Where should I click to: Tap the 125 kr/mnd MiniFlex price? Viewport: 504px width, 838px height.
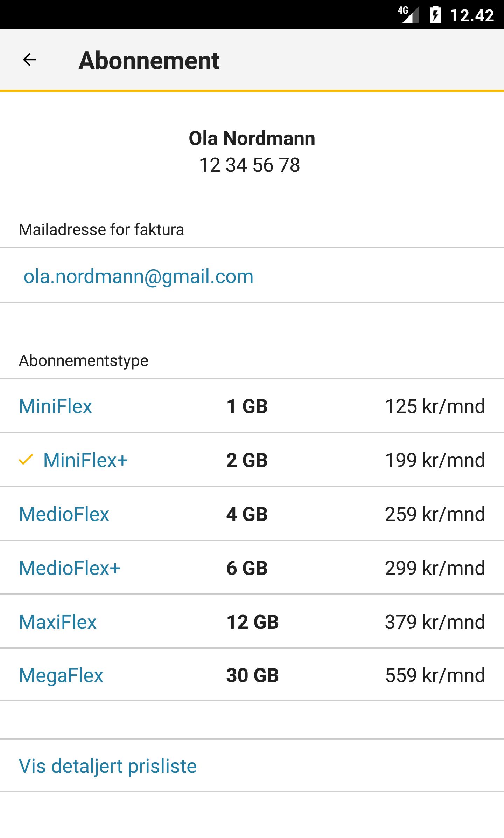(435, 406)
